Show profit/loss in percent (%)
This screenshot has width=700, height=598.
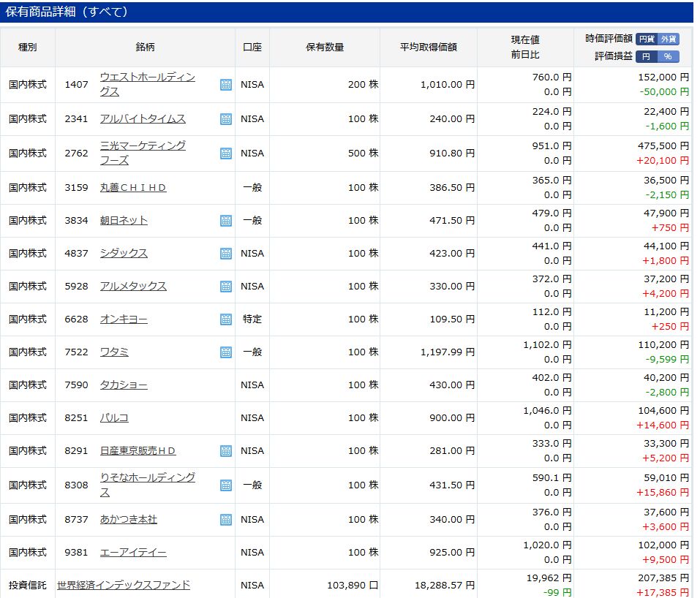click(669, 56)
